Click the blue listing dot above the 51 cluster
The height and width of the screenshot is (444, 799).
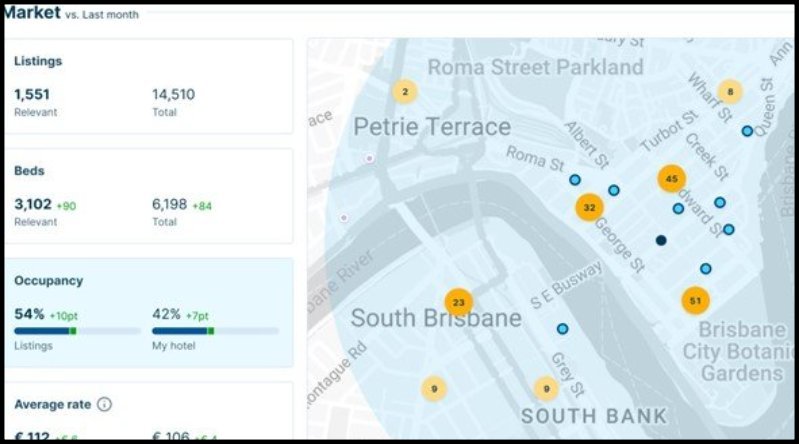click(706, 269)
